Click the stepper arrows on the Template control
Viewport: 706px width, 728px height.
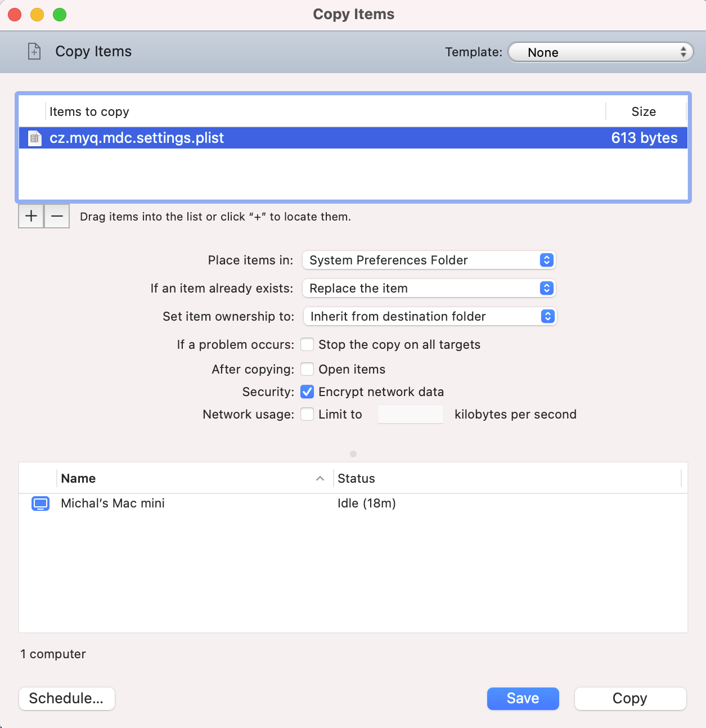click(684, 52)
